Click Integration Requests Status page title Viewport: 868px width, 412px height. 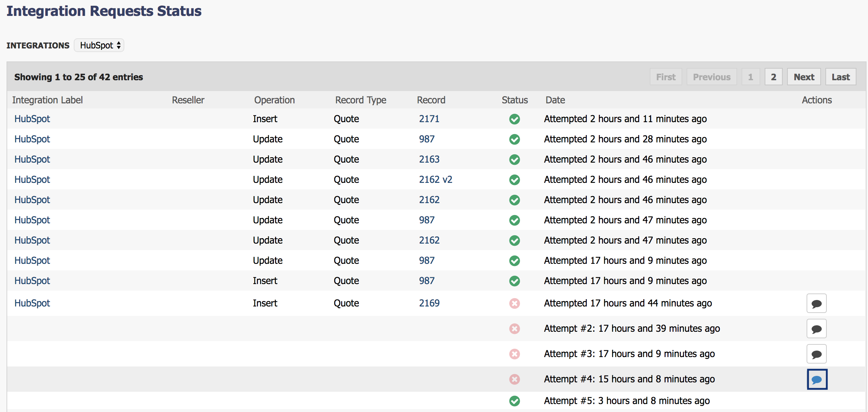104,11
